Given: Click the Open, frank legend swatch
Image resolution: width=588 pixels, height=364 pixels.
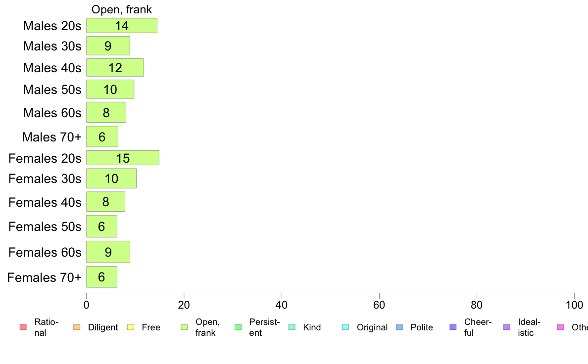Looking at the screenshot, I should click(x=184, y=327).
